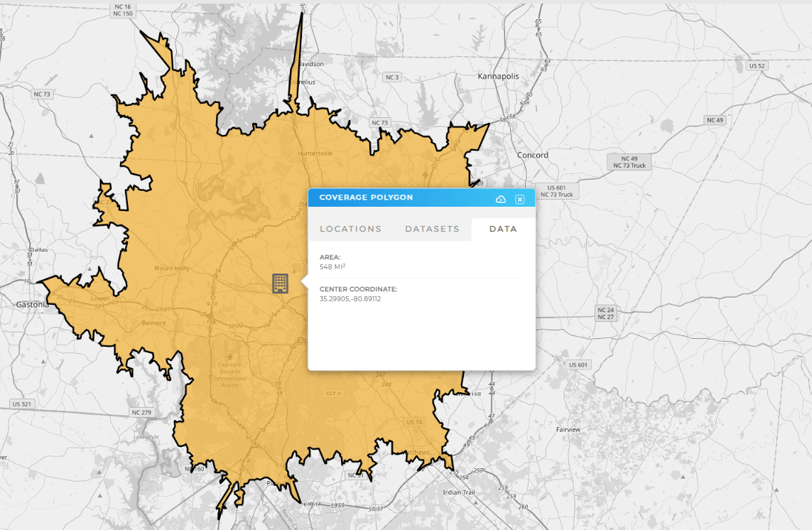Image resolution: width=812 pixels, height=530 pixels.
Task: Click the Huntersville label on the map
Action: click(x=315, y=153)
